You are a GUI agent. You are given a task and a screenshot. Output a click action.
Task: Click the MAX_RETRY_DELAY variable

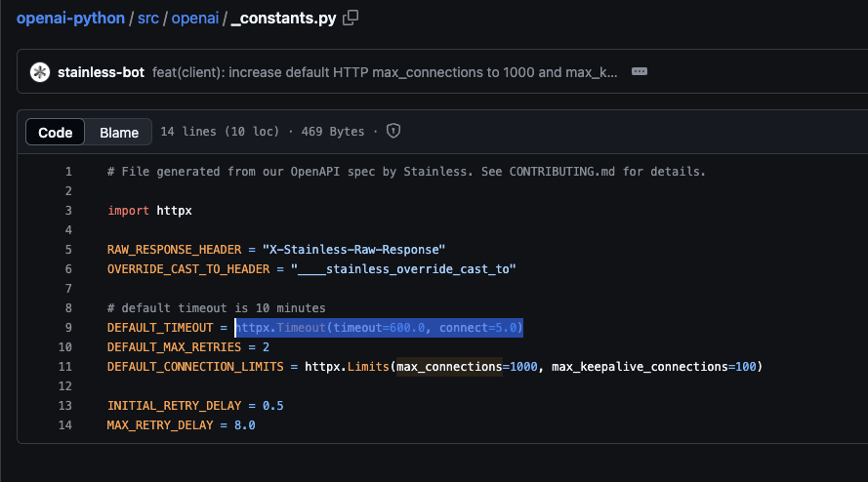(160, 425)
